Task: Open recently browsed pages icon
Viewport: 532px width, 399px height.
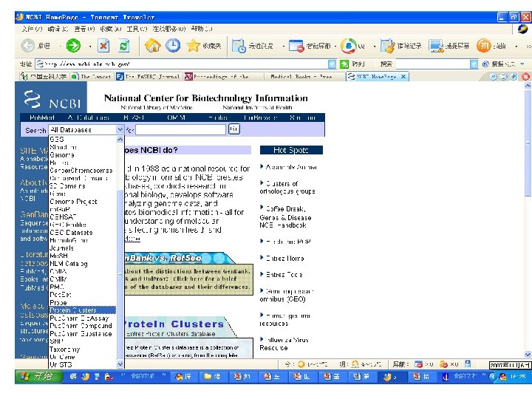Action: coord(239,46)
